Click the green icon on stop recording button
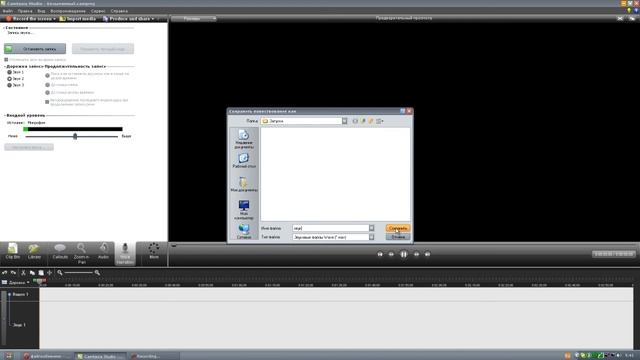 click(9, 49)
